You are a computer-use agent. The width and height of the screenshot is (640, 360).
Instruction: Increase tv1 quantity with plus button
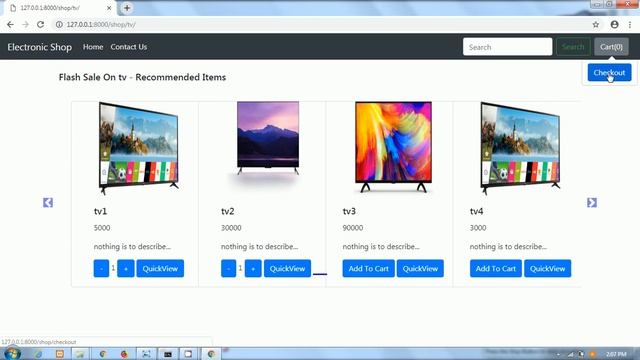[x=126, y=269]
